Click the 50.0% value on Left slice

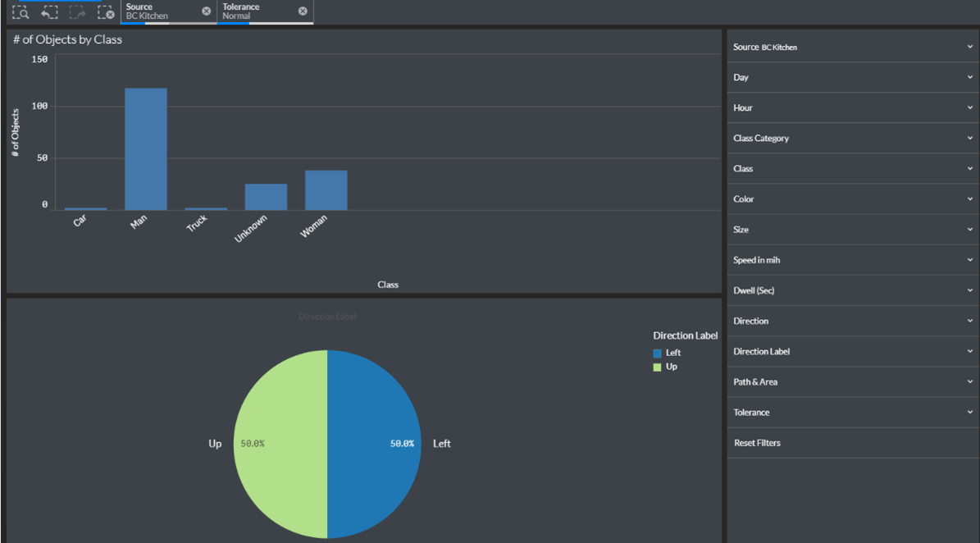[402, 444]
